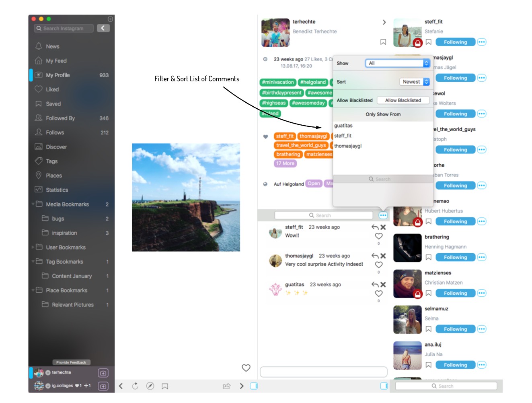Viewport: 532px width, 403px height.
Task: Click the share icon in bottom toolbar
Action: coord(227,386)
